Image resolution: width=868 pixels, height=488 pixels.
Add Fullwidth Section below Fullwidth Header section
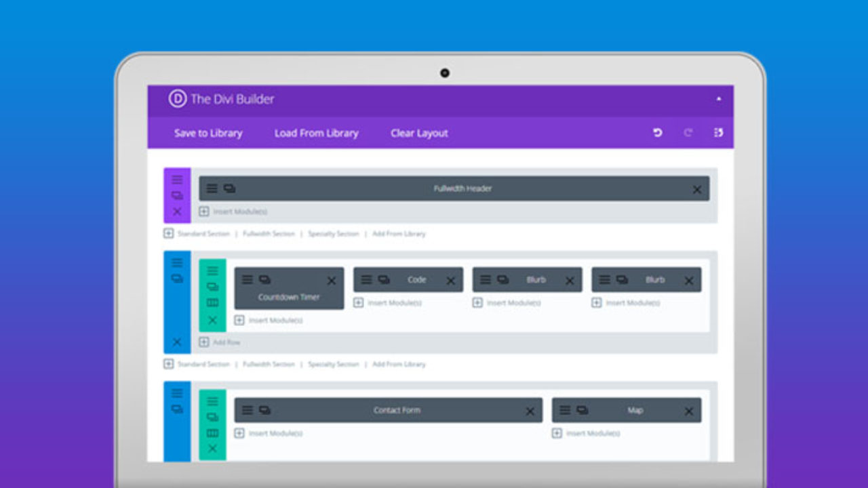click(269, 233)
